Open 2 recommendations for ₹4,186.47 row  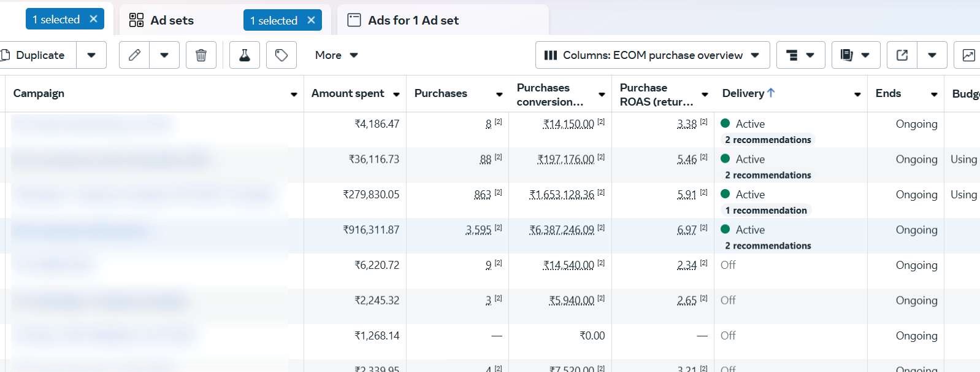click(x=768, y=140)
